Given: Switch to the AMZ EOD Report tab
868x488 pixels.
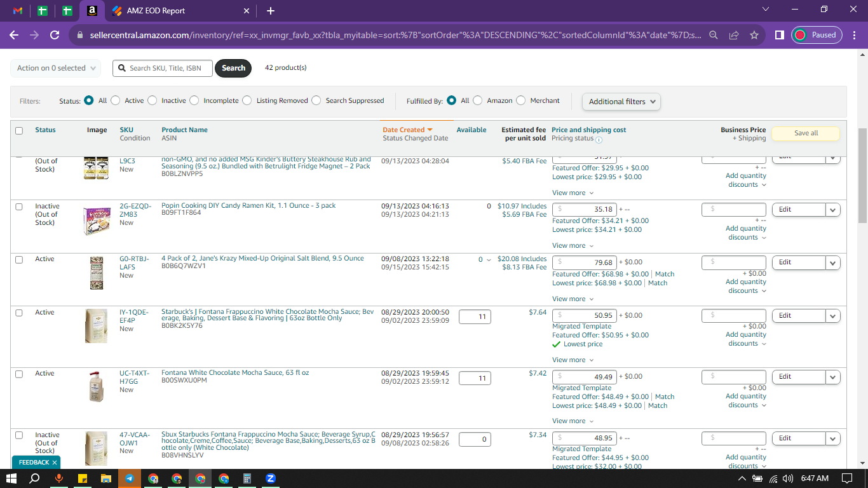Looking at the screenshot, I should 181,11.
